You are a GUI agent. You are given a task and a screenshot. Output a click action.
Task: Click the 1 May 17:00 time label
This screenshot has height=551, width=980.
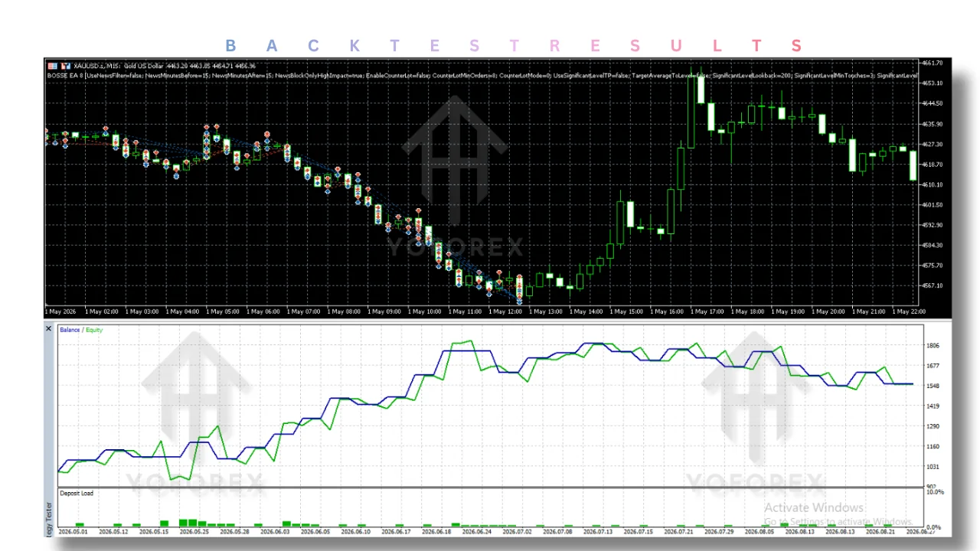click(707, 311)
